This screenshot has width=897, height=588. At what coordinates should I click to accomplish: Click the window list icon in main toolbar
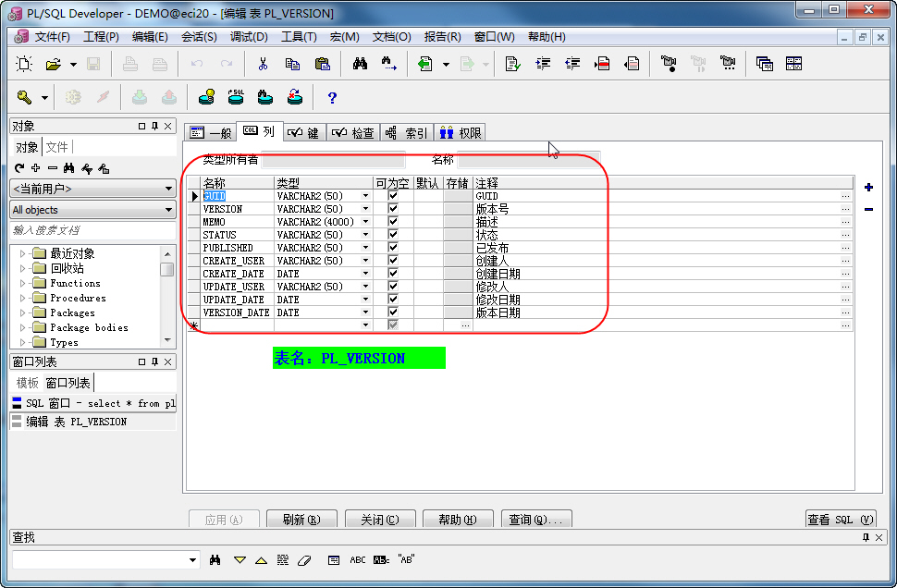pos(764,64)
